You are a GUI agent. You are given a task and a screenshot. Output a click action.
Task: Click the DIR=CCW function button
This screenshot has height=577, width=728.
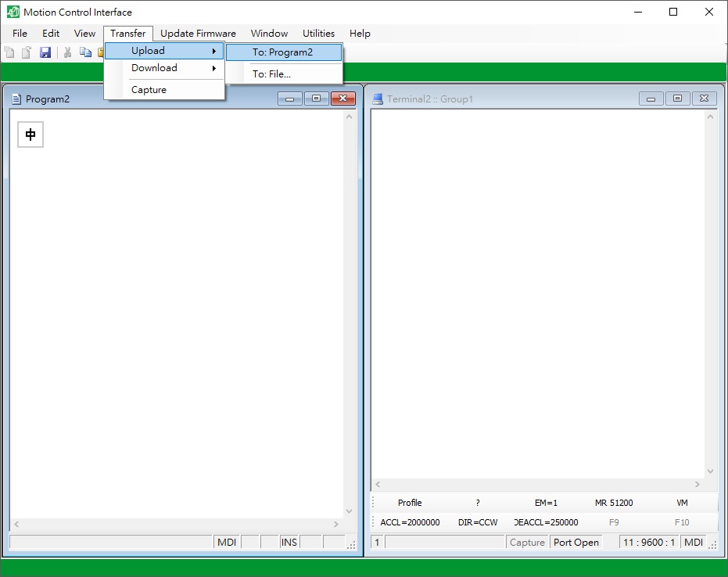tap(478, 522)
